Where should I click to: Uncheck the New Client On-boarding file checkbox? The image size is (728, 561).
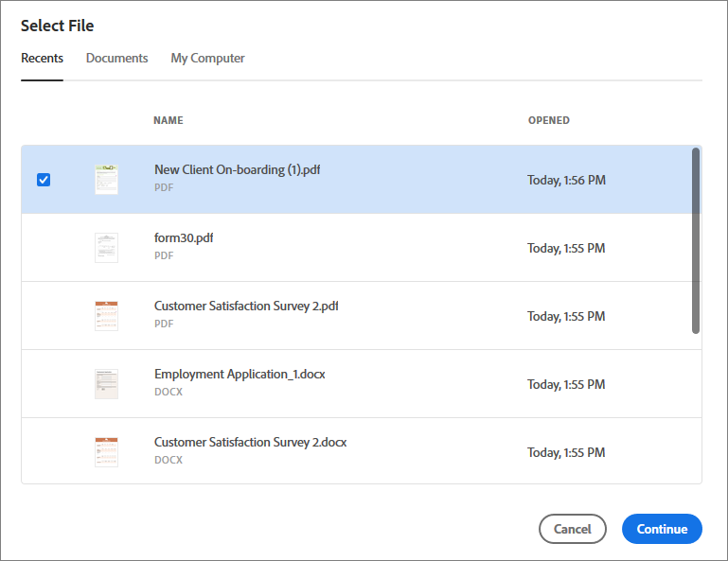point(43,180)
